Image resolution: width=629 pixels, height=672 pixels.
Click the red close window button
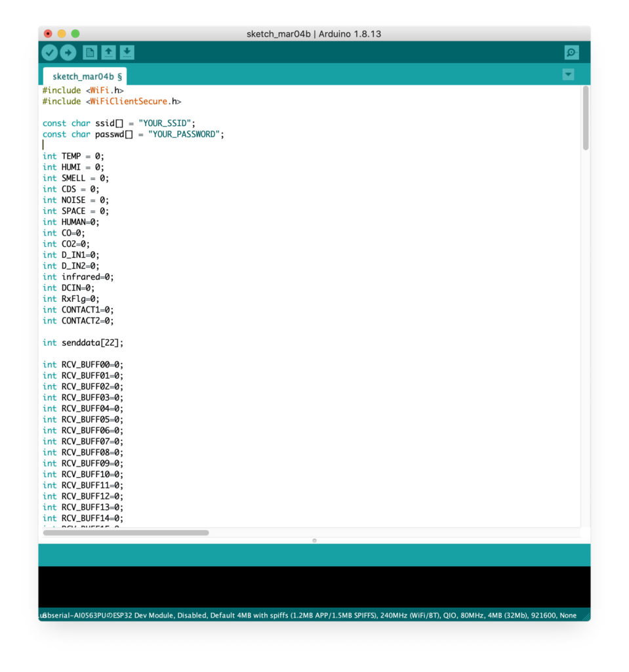(48, 33)
